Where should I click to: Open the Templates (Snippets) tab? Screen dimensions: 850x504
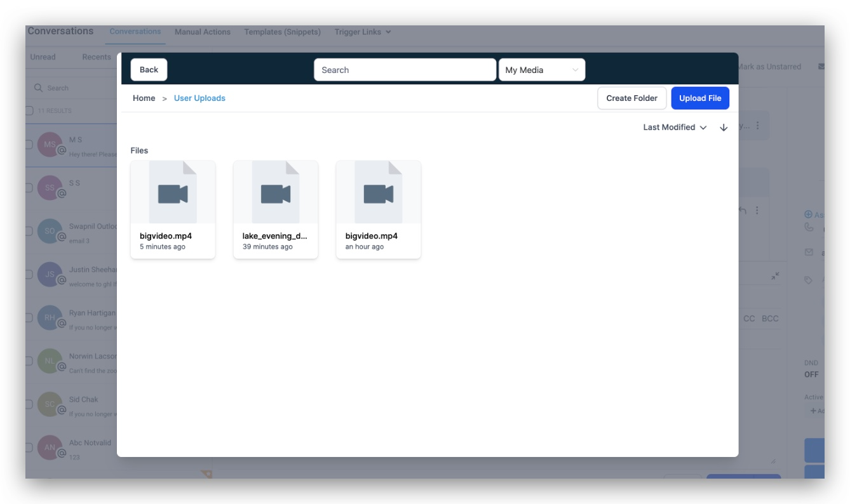[283, 32]
